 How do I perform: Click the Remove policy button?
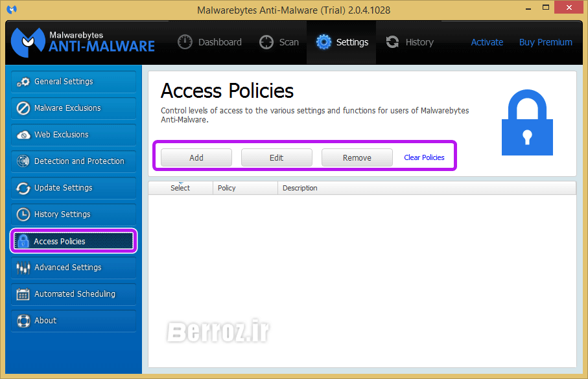[x=357, y=157]
